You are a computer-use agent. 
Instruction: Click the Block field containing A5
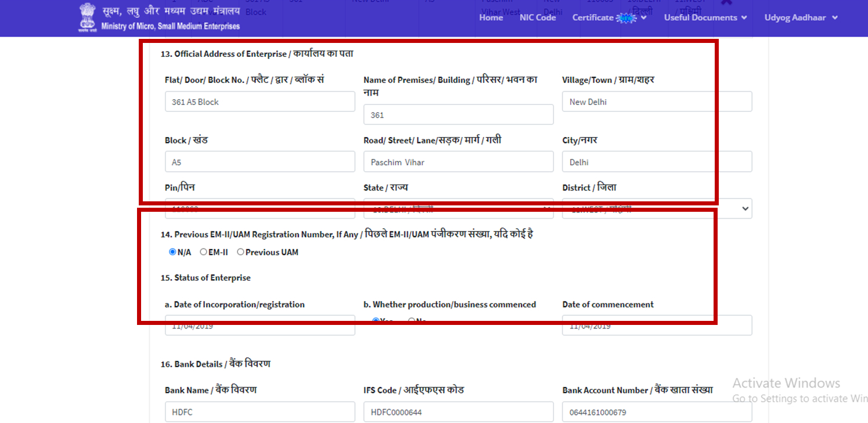tap(260, 162)
